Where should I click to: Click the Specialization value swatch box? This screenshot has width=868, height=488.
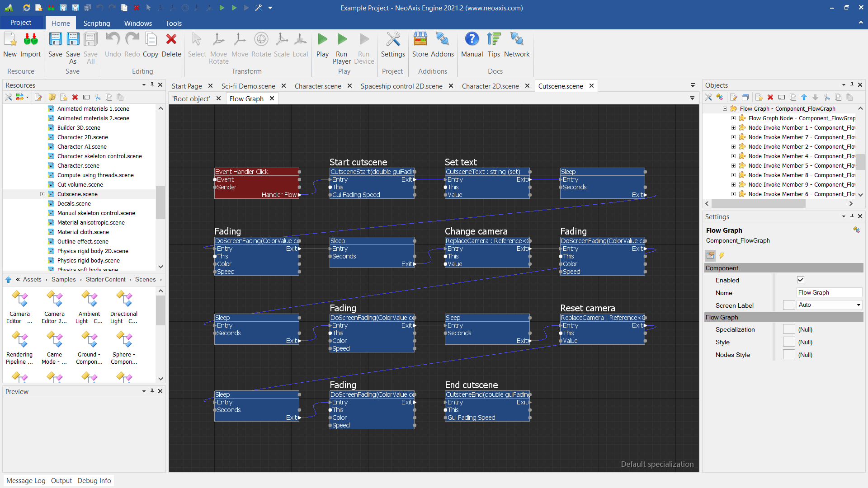tap(789, 330)
